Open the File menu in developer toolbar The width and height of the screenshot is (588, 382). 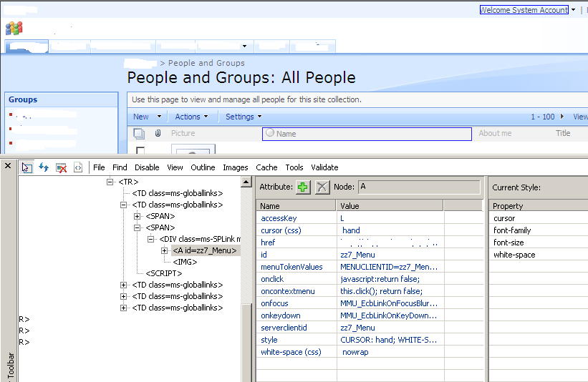[x=99, y=167]
